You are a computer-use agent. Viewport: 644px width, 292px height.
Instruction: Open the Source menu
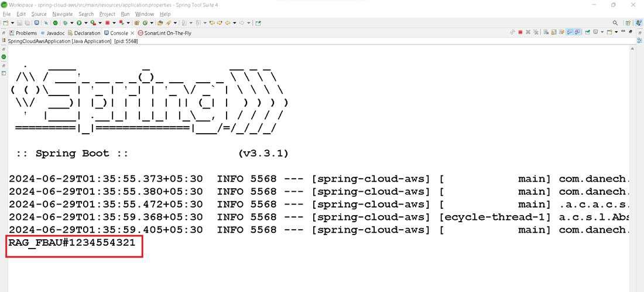click(39, 14)
